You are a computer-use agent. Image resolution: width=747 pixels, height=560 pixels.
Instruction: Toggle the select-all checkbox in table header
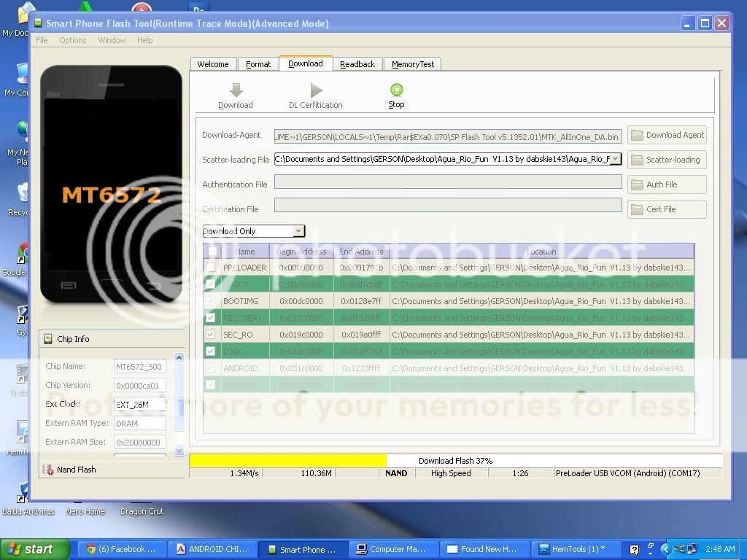click(x=212, y=252)
